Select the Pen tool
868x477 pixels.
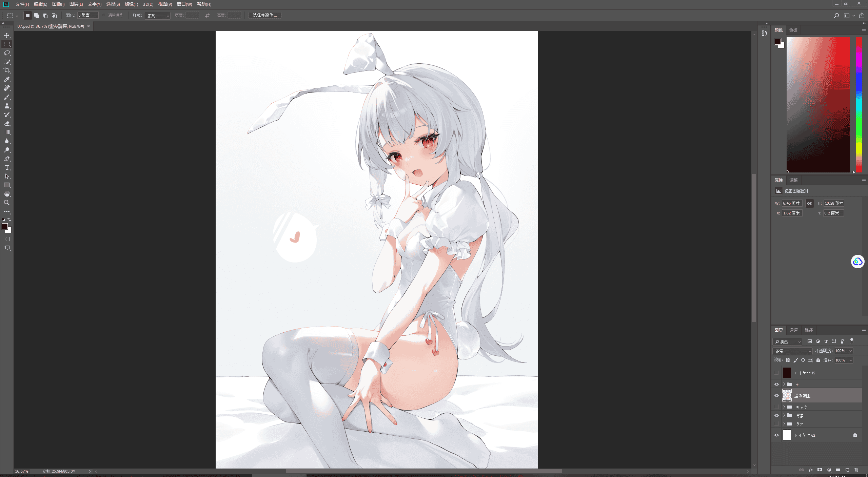point(7,159)
